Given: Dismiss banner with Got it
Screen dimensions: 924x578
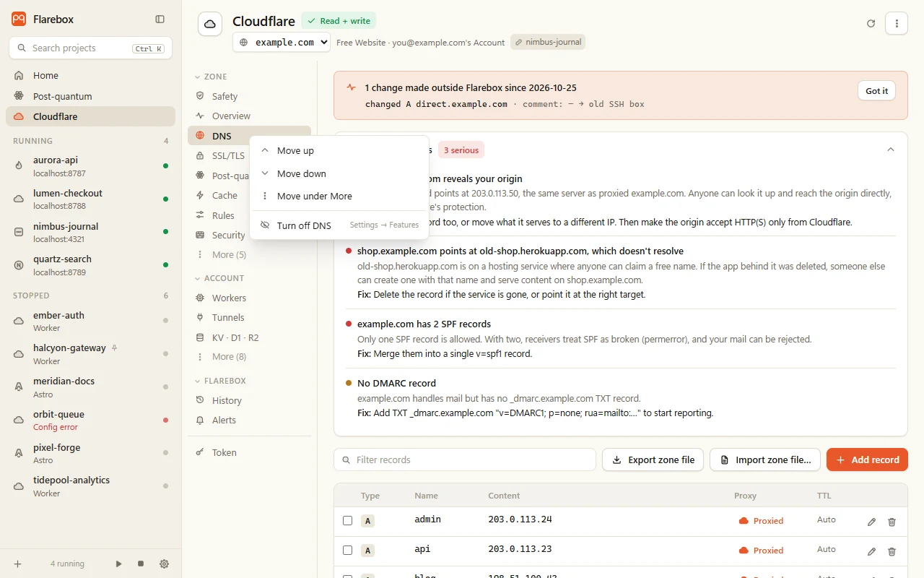Looking at the screenshot, I should (877, 91).
